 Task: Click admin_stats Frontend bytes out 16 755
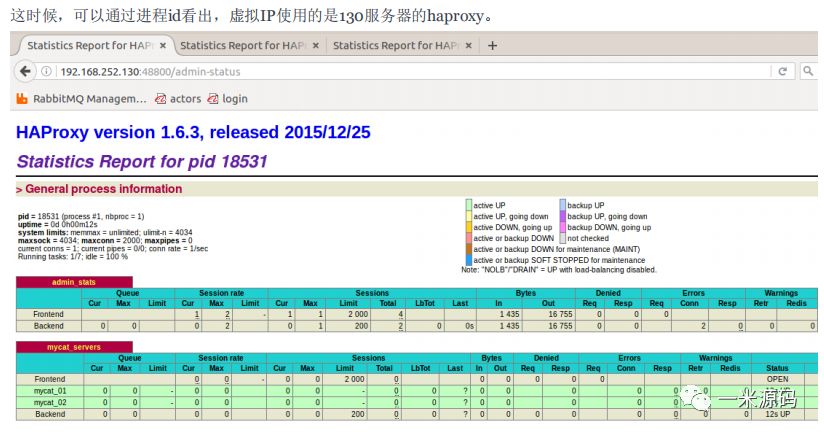pyautogui.click(x=560, y=314)
